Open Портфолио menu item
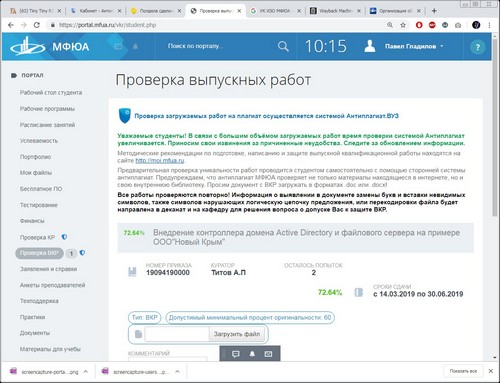 click(x=35, y=157)
